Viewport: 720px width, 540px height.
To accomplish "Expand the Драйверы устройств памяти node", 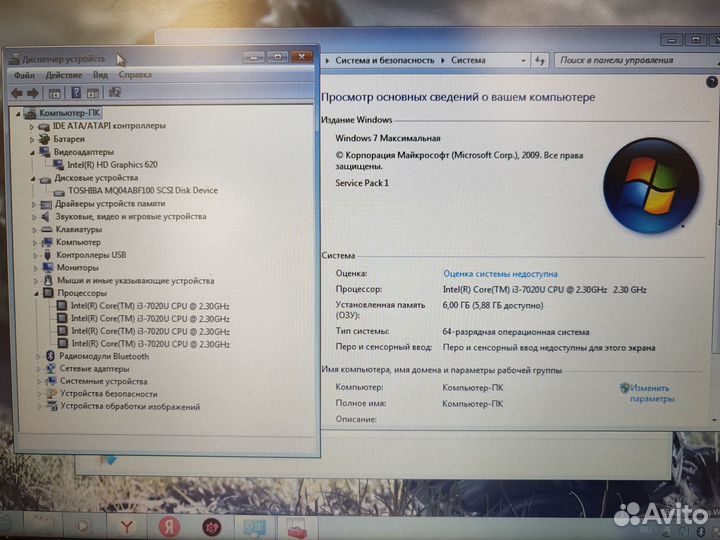I will coord(34,204).
